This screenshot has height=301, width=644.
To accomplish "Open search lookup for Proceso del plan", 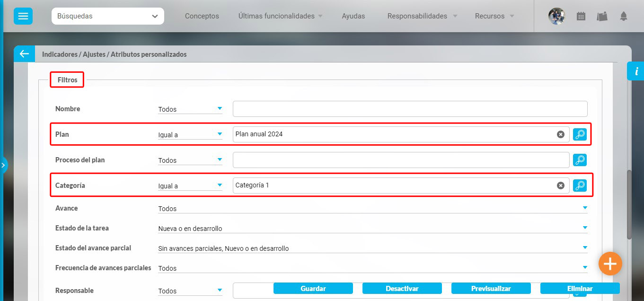I will 580,160.
